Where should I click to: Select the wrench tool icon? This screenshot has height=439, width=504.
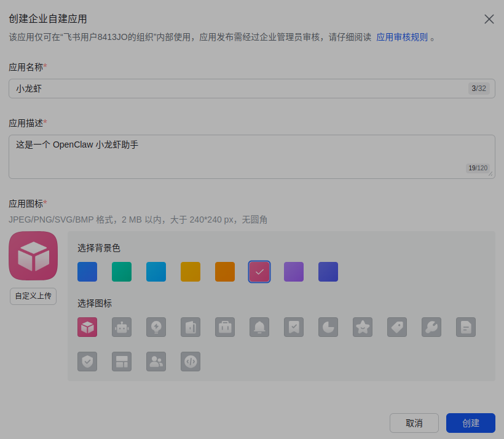click(x=431, y=327)
